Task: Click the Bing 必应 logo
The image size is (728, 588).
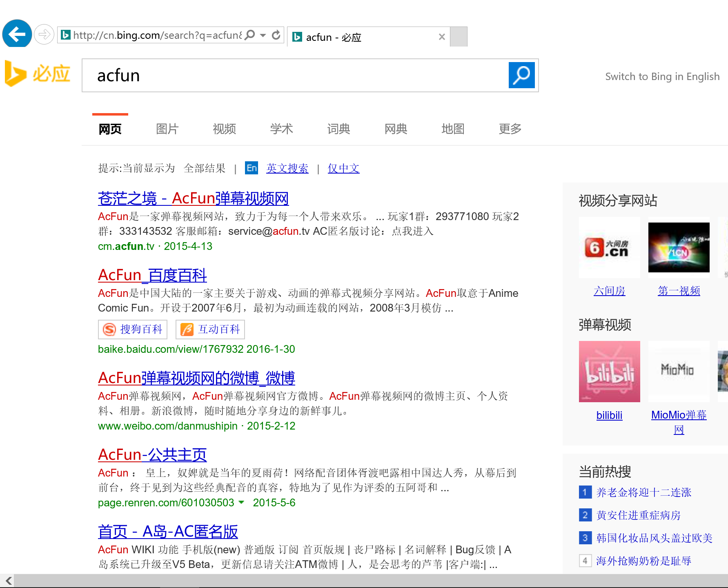Action: 38,74
